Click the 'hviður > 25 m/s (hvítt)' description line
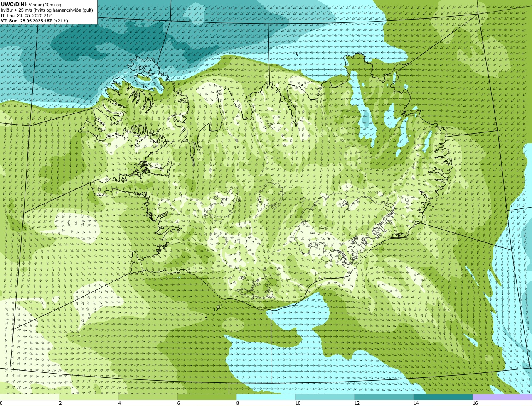 click(47, 10)
